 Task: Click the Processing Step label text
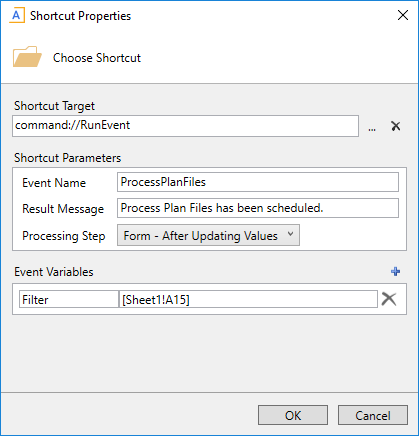click(64, 236)
